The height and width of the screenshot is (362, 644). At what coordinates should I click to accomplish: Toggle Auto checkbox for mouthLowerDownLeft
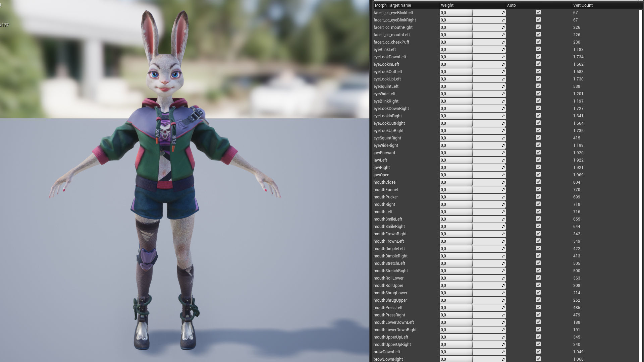tap(538, 322)
